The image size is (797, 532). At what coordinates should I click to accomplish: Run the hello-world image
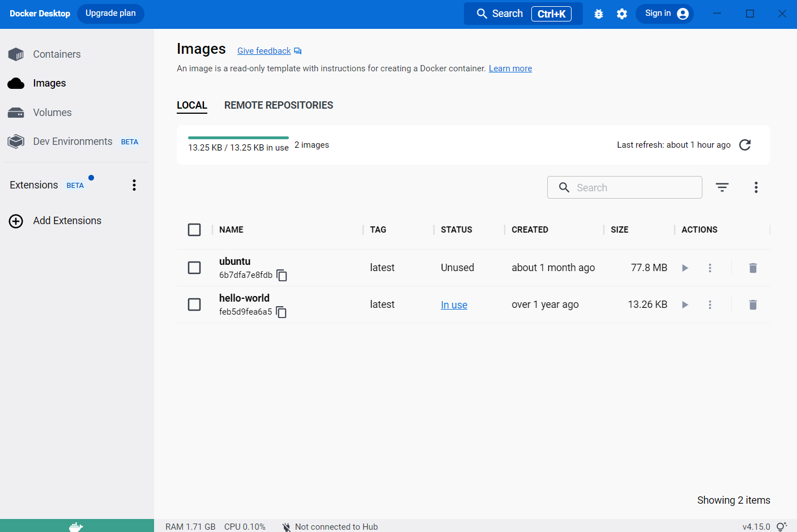[x=685, y=304]
